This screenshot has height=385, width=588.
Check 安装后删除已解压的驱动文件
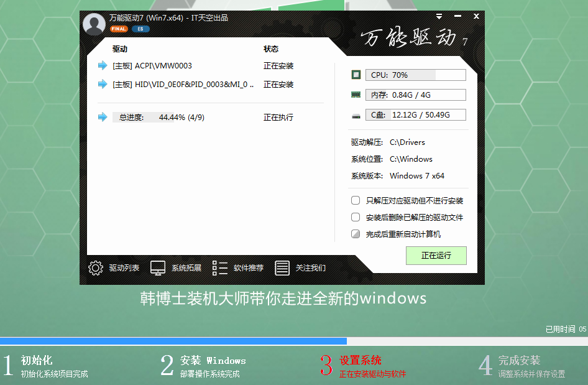pos(355,217)
